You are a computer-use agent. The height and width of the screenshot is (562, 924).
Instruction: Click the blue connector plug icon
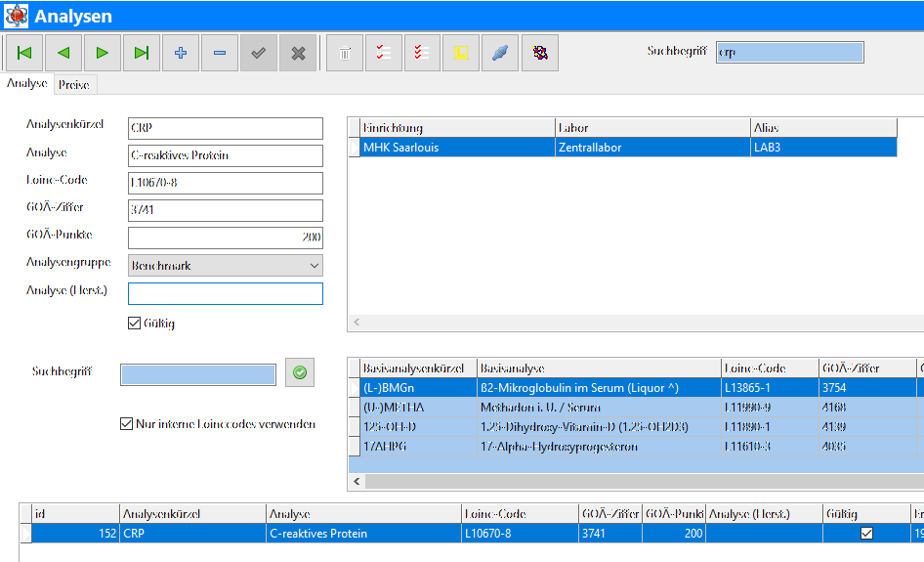click(x=500, y=53)
